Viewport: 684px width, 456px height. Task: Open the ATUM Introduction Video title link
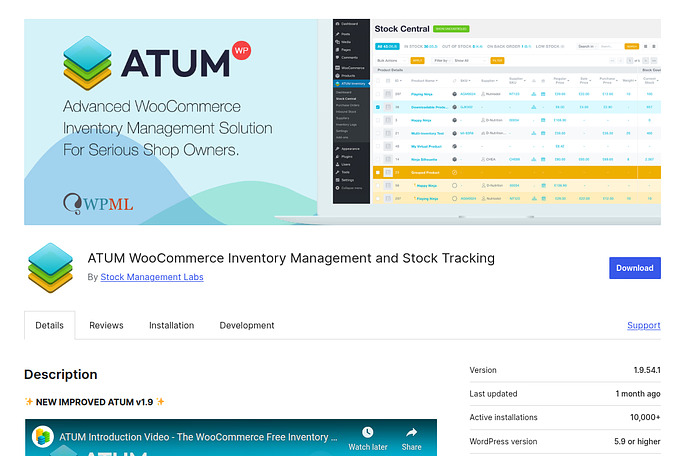pos(198,437)
